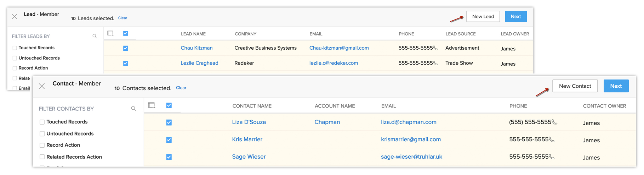Click phone icon beside Chau Kitzman's number
The height and width of the screenshot is (175, 644).
[436, 48]
